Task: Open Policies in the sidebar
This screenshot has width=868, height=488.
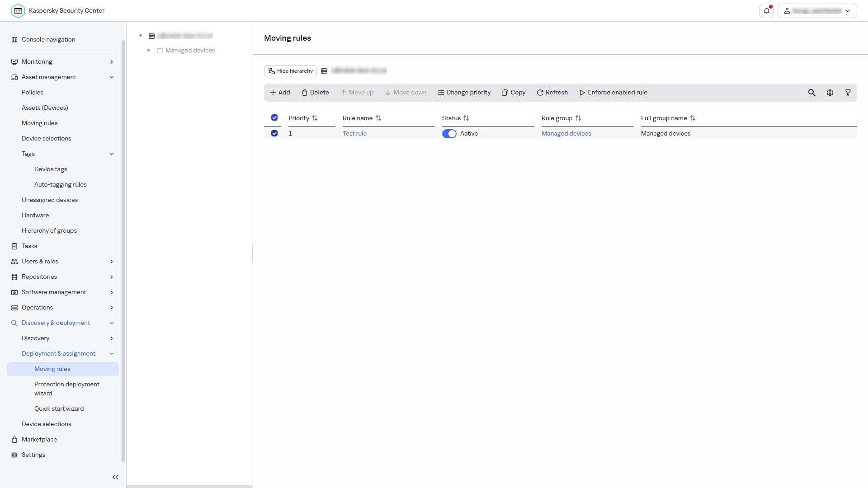Action: (33, 92)
